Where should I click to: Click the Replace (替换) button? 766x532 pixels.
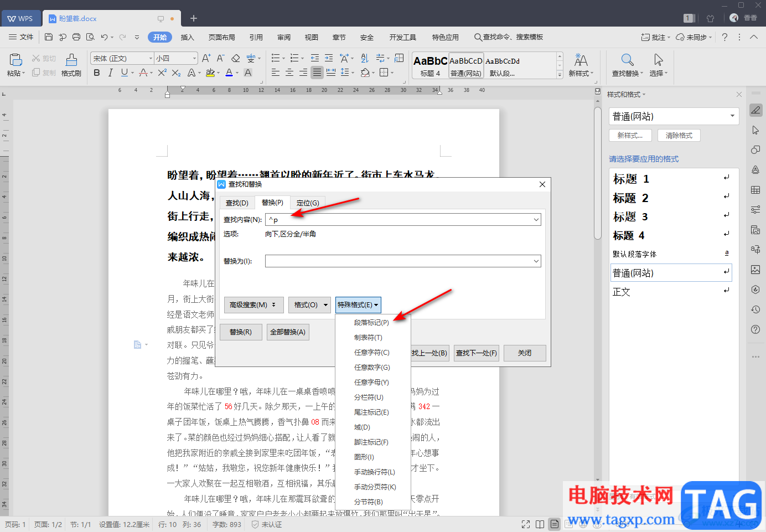241,332
